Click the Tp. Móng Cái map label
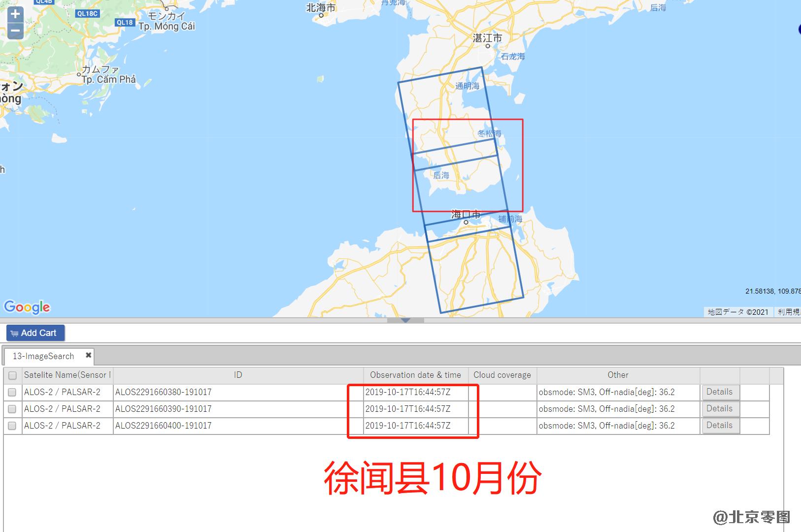The height and width of the screenshot is (532, 801). [x=167, y=27]
